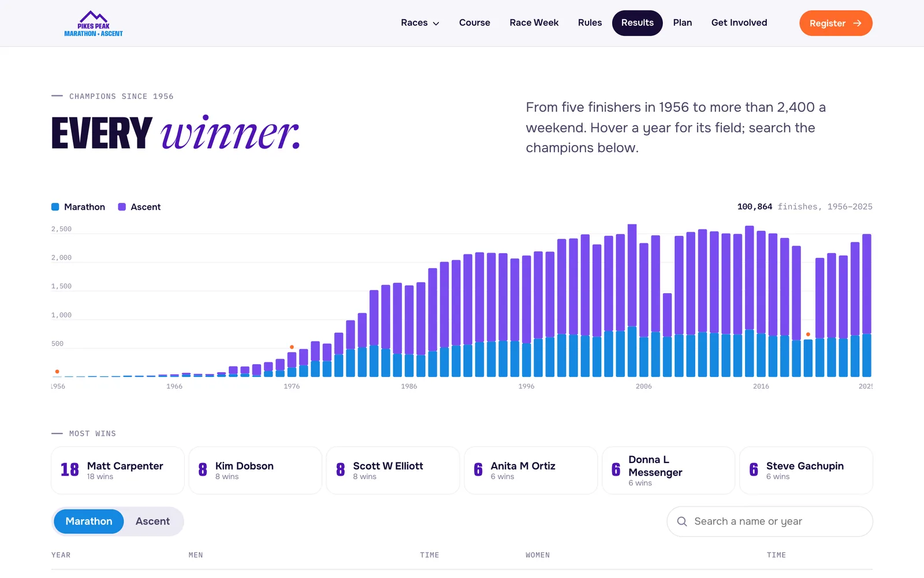Click the Register button arrow icon
924x578 pixels.
tap(858, 23)
